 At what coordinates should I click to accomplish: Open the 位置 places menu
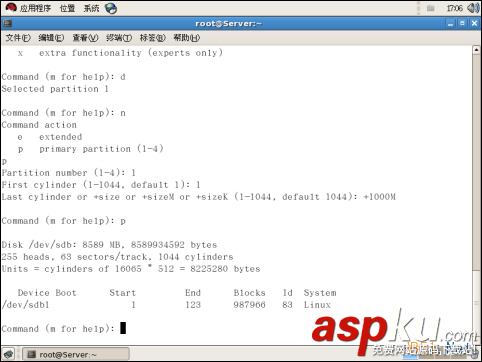pos(67,8)
